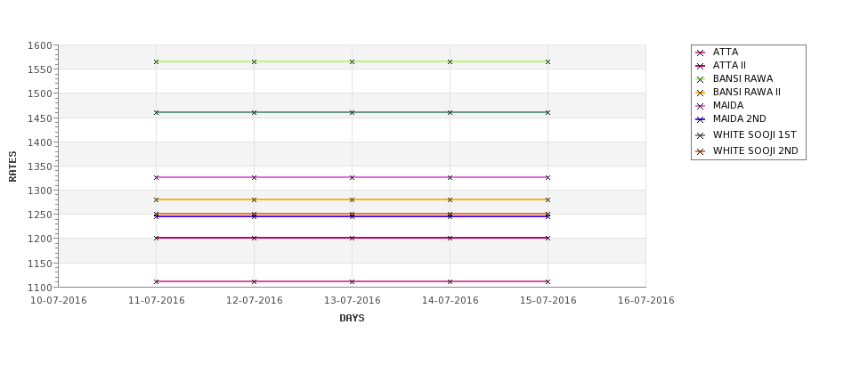Select the WHITE SOOJI 1ST legend label
The image size is (868, 382).
[x=755, y=134]
